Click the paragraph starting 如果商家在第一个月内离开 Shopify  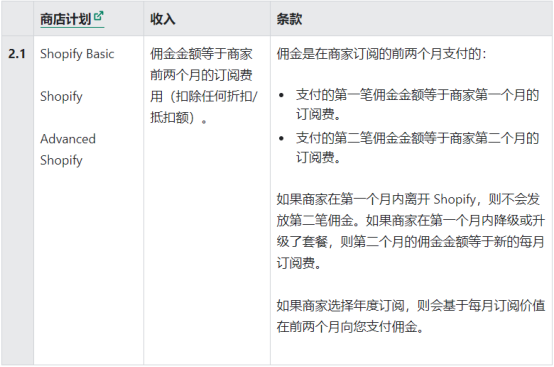point(411,231)
